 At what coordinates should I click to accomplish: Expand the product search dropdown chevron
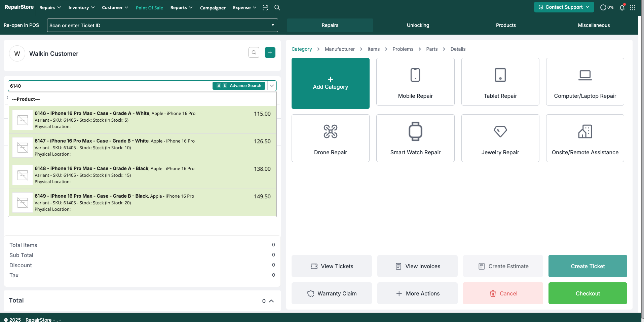pos(272,86)
